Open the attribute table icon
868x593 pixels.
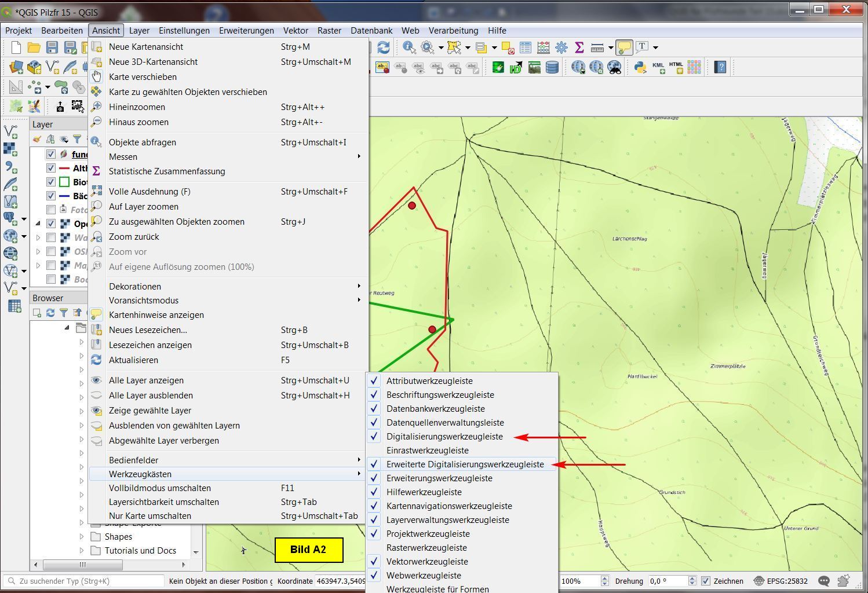[x=526, y=47]
